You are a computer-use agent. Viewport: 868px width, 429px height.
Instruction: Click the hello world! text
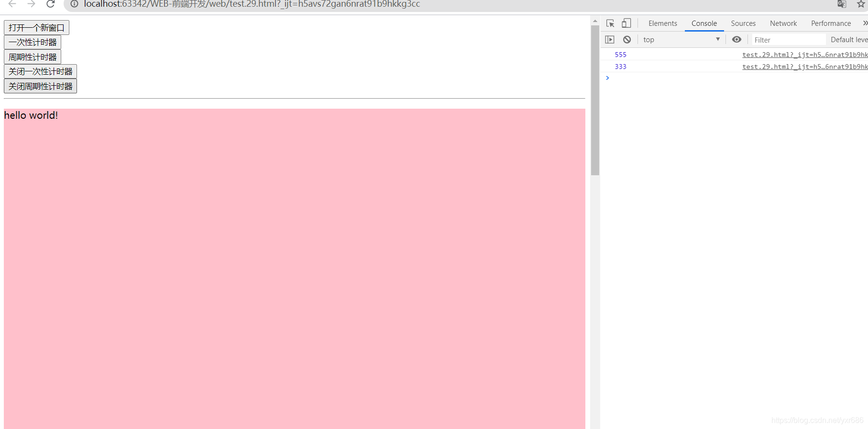[x=31, y=115]
